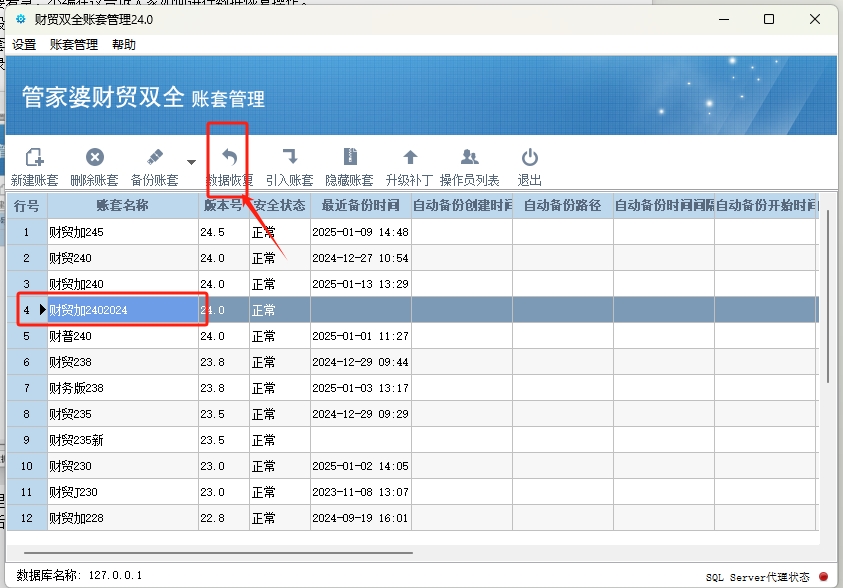Close the 财贸双全账套管理 window
Image resolution: width=843 pixels, height=588 pixels.
815,19
